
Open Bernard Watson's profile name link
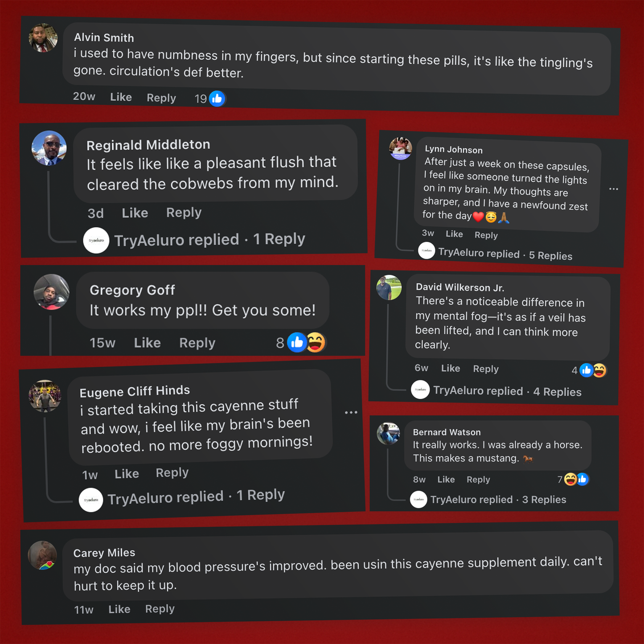(x=447, y=432)
